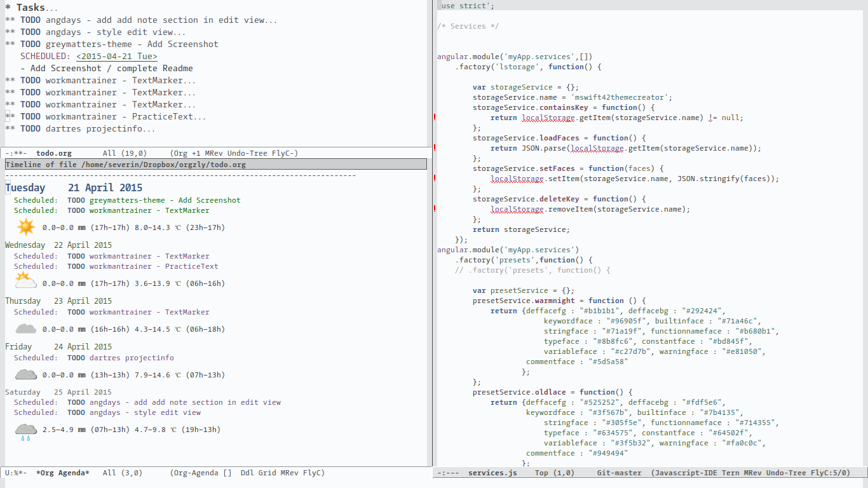Click the rain cloud icon under Saturday

(x=26, y=432)
